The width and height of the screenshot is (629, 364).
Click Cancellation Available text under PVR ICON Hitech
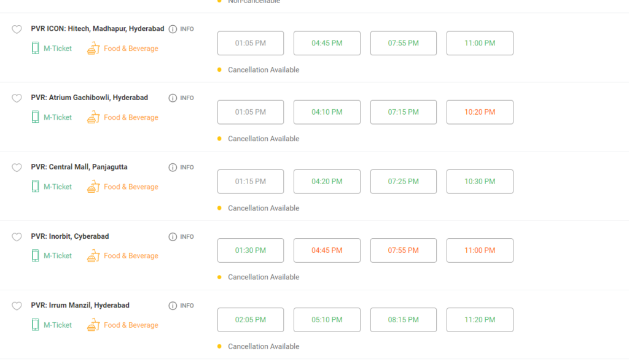pyautogui.click(x=264, y=70)
